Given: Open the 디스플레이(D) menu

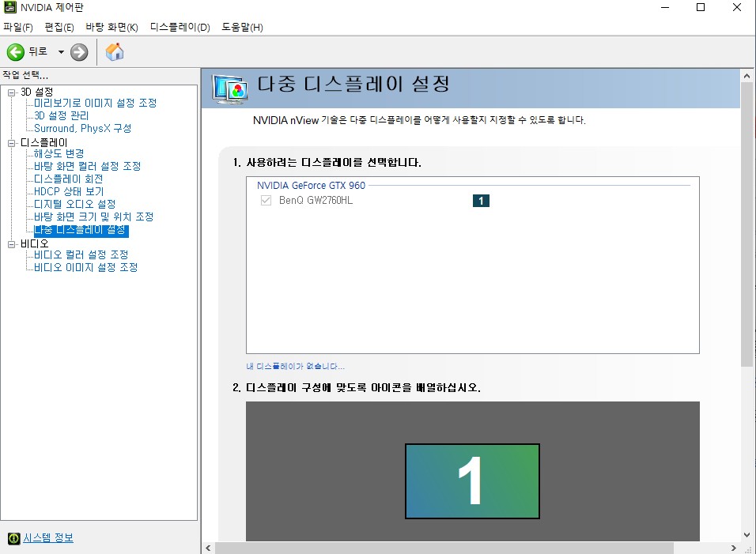Looking at the screenshot, I should coord(180,28).
